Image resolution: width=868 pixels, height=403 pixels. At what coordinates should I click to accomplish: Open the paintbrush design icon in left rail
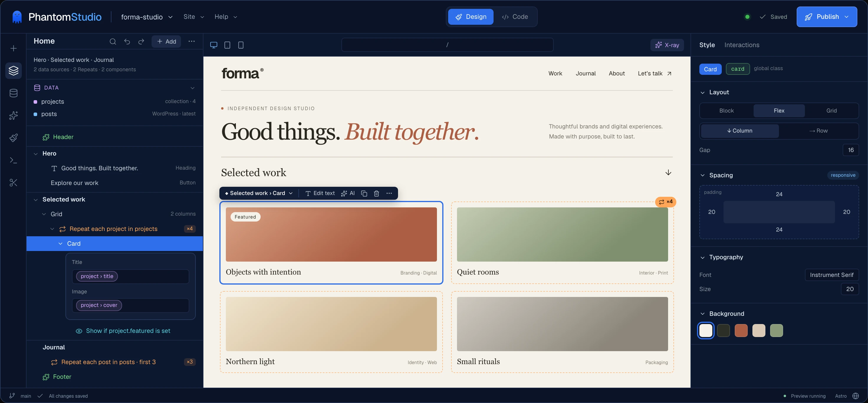click(x=14, y=138)
